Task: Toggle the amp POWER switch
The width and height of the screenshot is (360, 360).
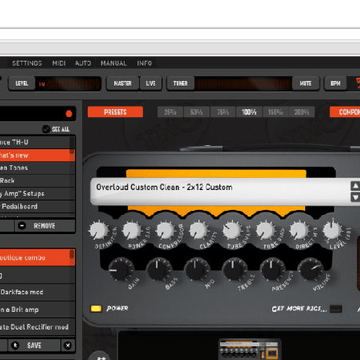Action: [x=96, y=309]
